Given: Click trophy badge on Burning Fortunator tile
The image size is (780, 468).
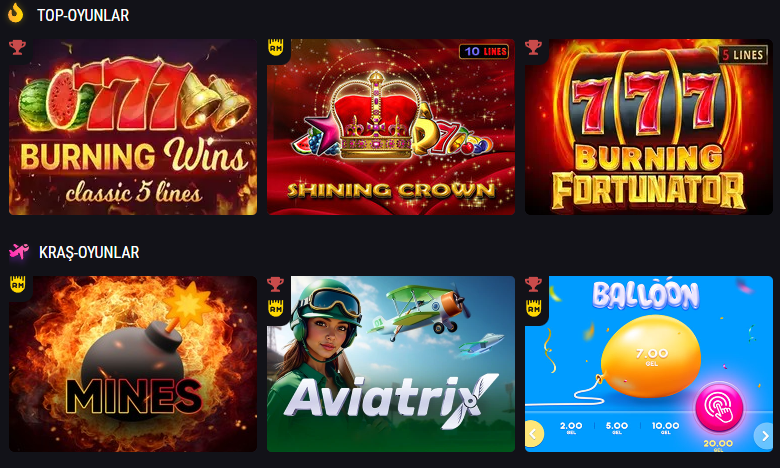Looking at the screenshot, I should (533, 48).
